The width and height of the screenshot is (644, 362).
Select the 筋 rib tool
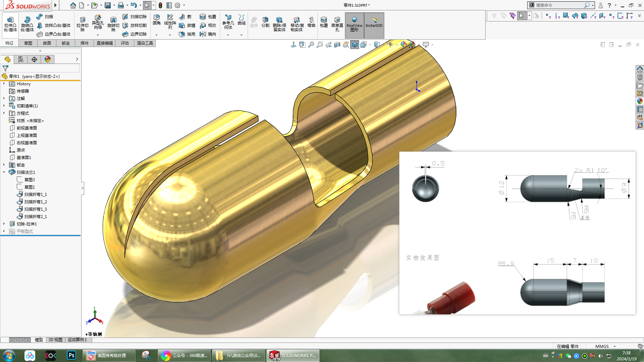[186, 16]
